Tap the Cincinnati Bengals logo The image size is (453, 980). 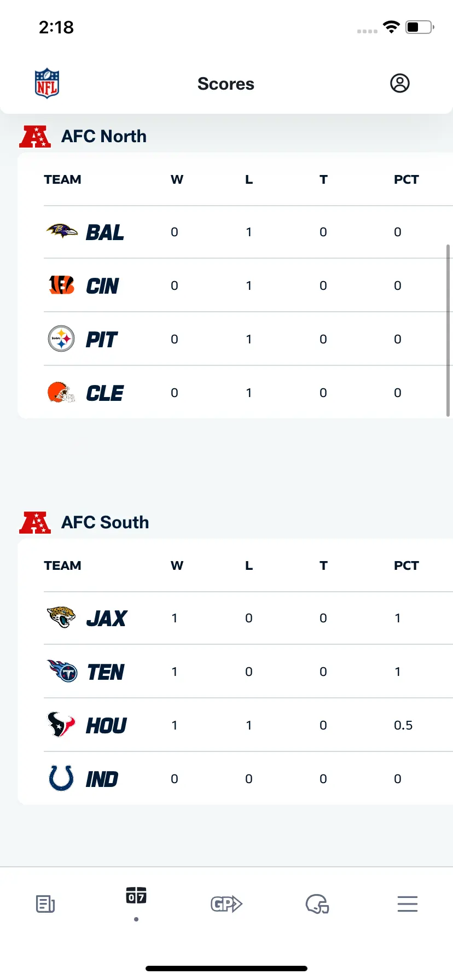(61, 285)
